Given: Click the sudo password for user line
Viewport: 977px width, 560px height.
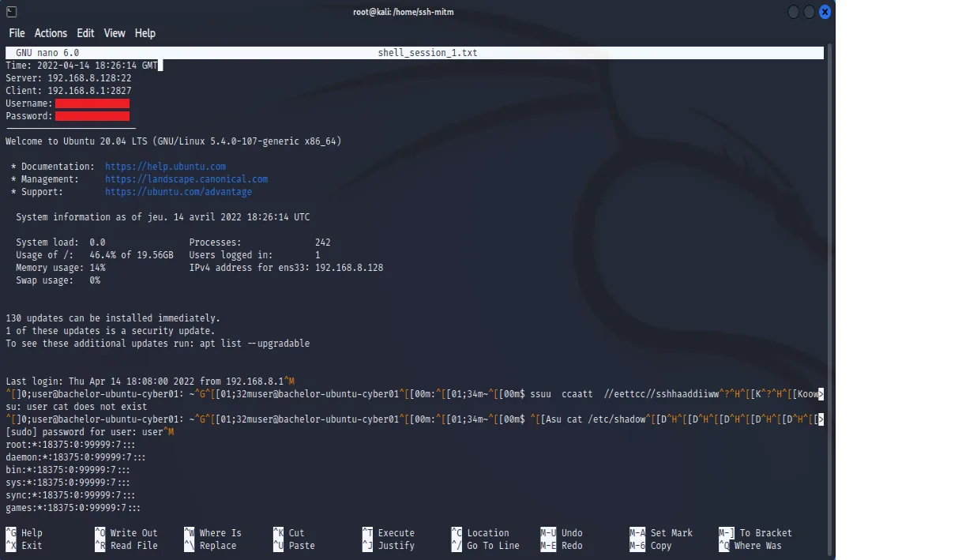Looking at the screenshot, I should [89, 432].
